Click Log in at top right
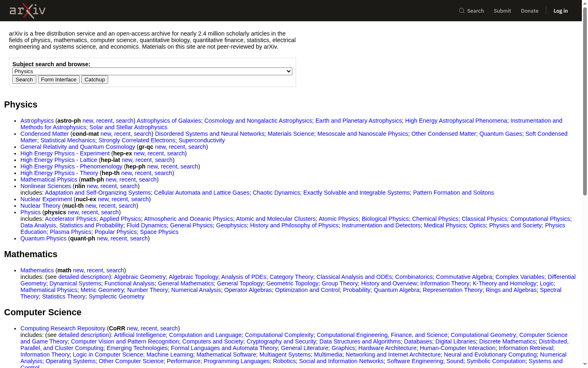Screen dimensions: 588x368 (x=561, y=11)
